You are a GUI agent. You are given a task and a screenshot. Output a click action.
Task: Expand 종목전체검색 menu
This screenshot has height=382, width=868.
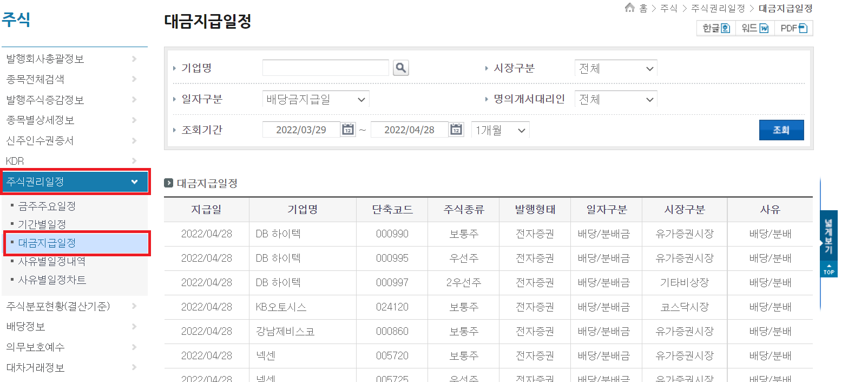click(x=74, y=79)
